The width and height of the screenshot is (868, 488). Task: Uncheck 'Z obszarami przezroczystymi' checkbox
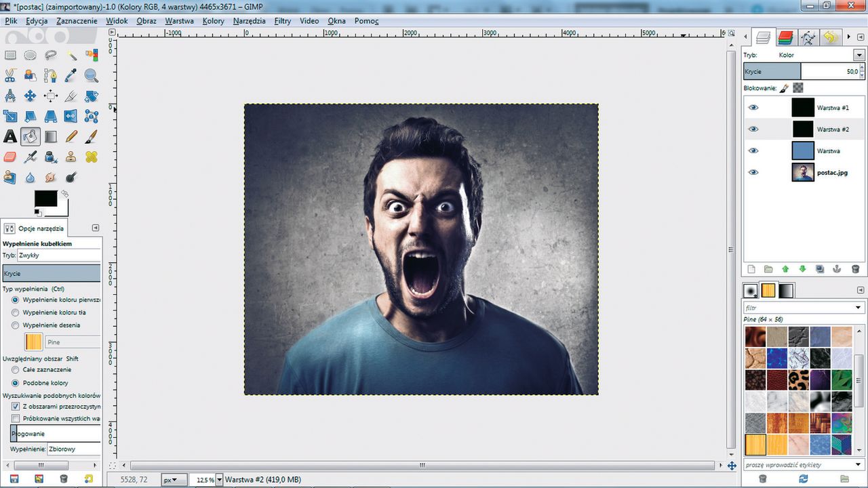[15, 407]
